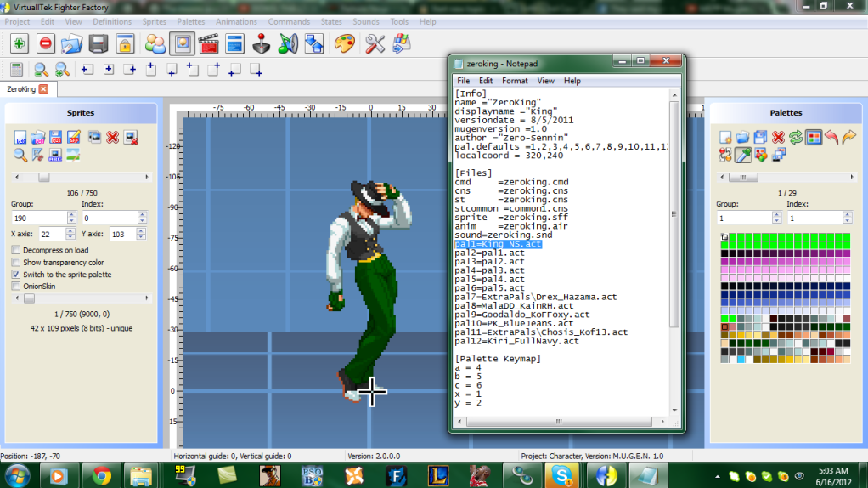The height and width of the screenshot is (488, 868).
Task: Click the magnifier icon in Sprites panel
Action: pos(20,155)
